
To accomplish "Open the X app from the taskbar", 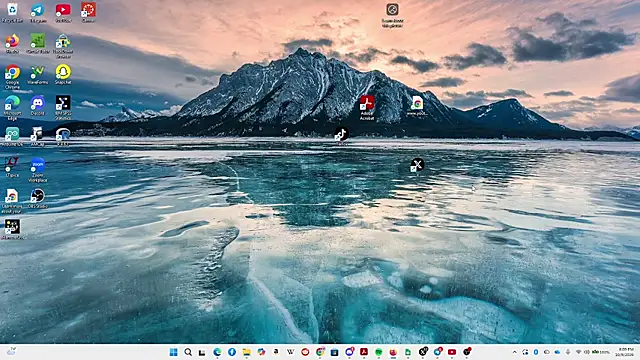I will pyautogui.click(x=423, y=352).
